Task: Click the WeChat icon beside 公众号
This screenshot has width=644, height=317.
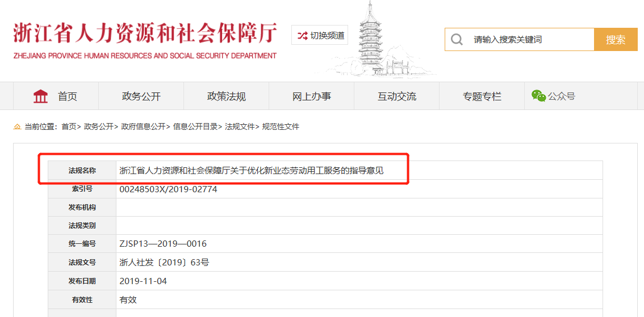Action: (538, 96)
